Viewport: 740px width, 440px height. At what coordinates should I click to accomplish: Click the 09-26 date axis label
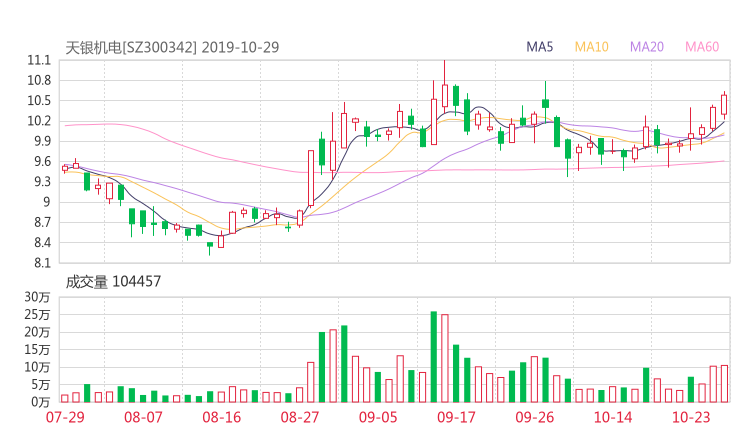pos(534,417)
